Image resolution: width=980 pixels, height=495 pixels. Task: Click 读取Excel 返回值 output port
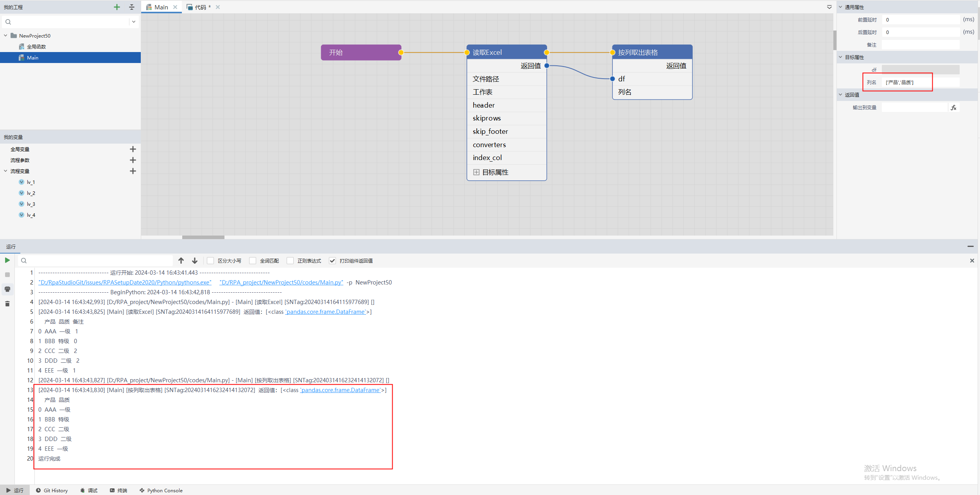[547, 66]
